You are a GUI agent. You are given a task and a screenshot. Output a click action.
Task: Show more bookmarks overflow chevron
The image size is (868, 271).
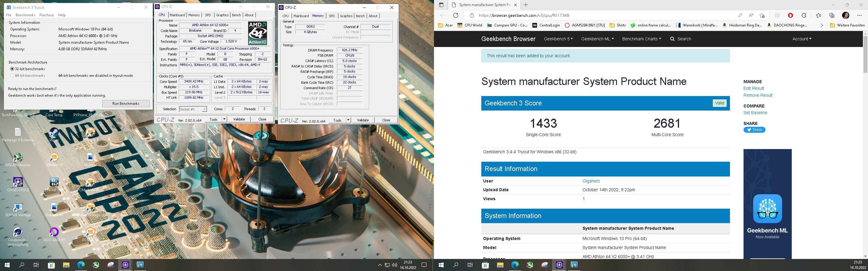click(822, 25)
